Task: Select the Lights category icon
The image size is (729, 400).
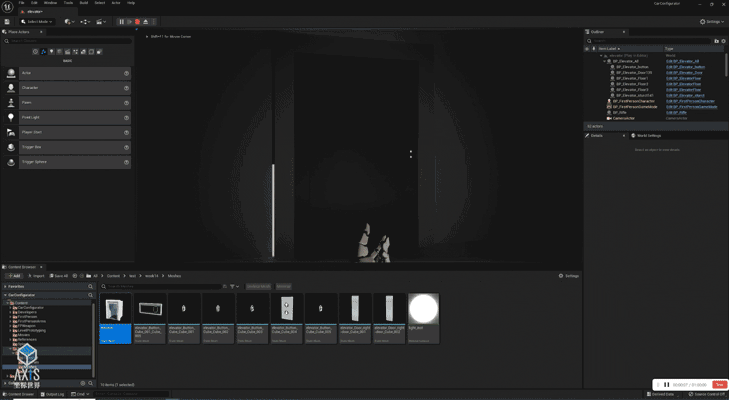Action: pos(51,52)
